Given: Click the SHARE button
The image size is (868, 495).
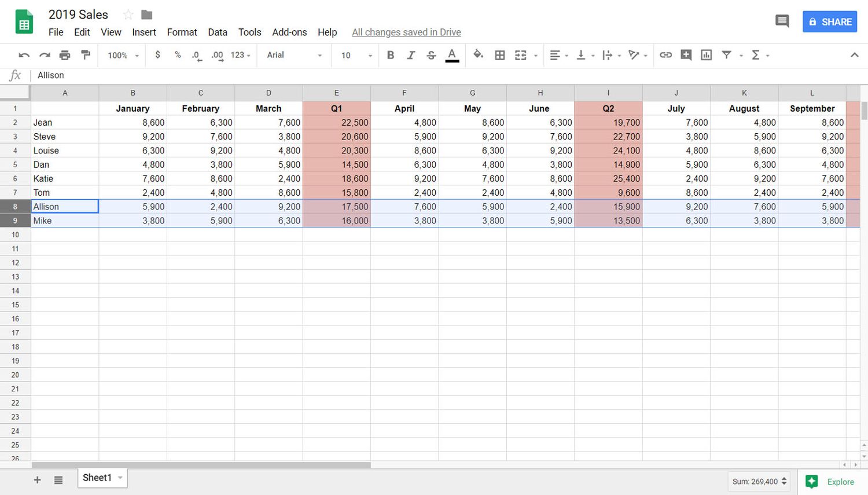Looking at the screenshot, I should [830, 21].
